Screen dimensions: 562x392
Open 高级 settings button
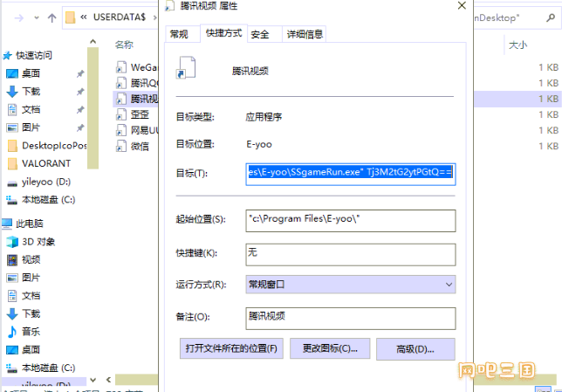pyautogui.click(x=415, y=349)
